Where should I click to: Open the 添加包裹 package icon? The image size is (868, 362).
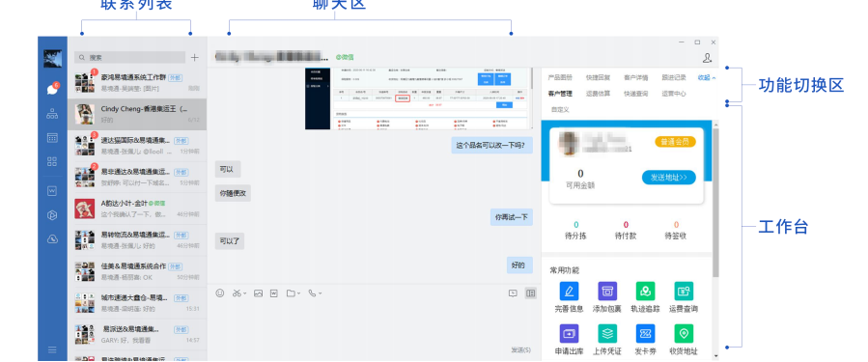(606, 292)
